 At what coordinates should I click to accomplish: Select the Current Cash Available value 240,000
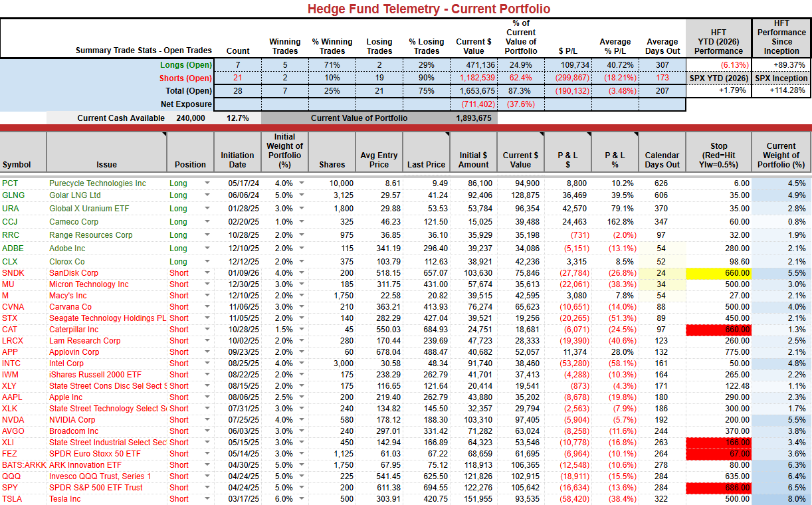pyautogui.click(x=190, y=118)
